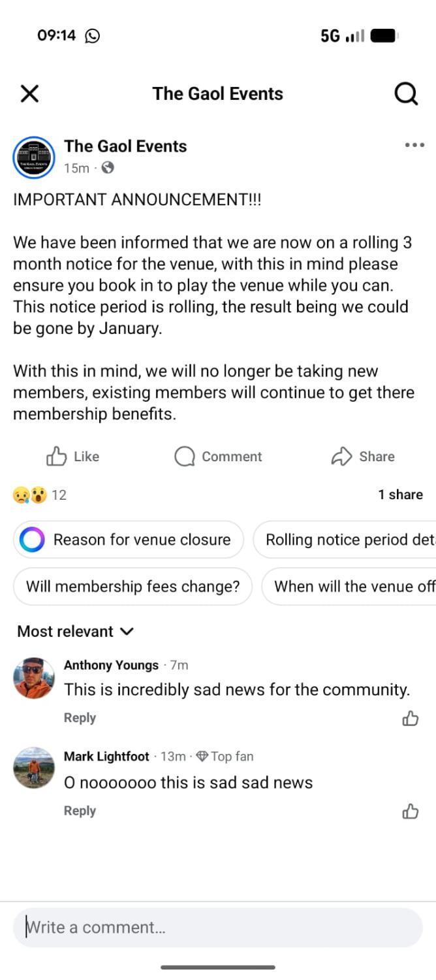This screenshot has height=980, width=436.
Task: Expand the Most relevant sort dropdown
Action: pyautogui.click(x=75, y=631)
